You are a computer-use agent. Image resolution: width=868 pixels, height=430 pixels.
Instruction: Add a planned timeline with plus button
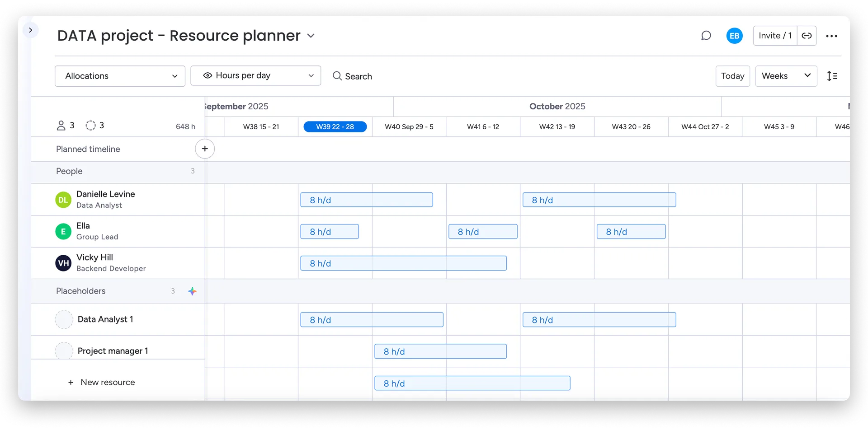(x=205, y=149)
